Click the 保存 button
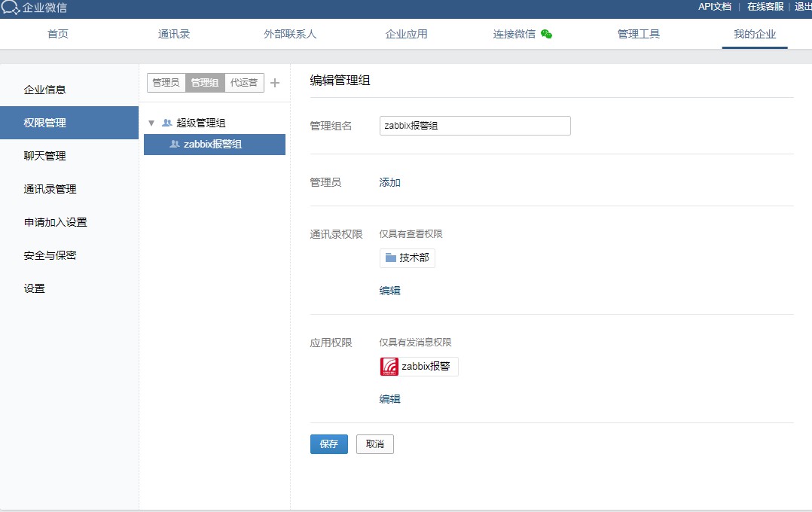812x512 pixels. 328,444
